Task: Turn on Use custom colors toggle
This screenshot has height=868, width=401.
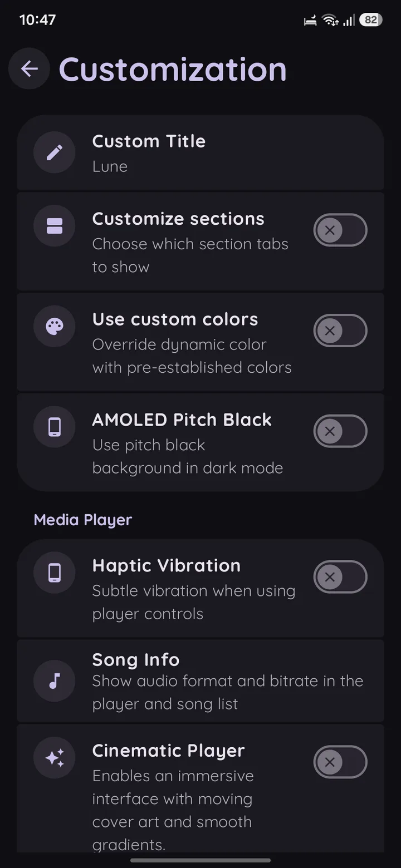Action: coord(340,331)
